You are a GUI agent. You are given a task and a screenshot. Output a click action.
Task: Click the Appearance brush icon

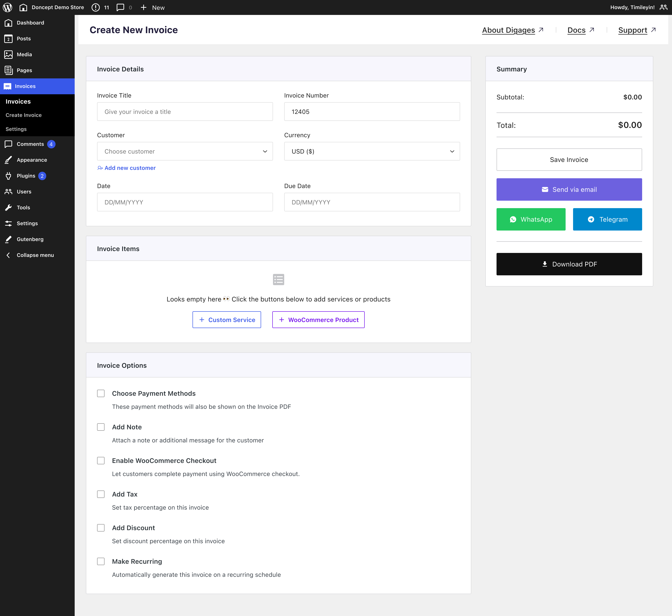point(8,160)
